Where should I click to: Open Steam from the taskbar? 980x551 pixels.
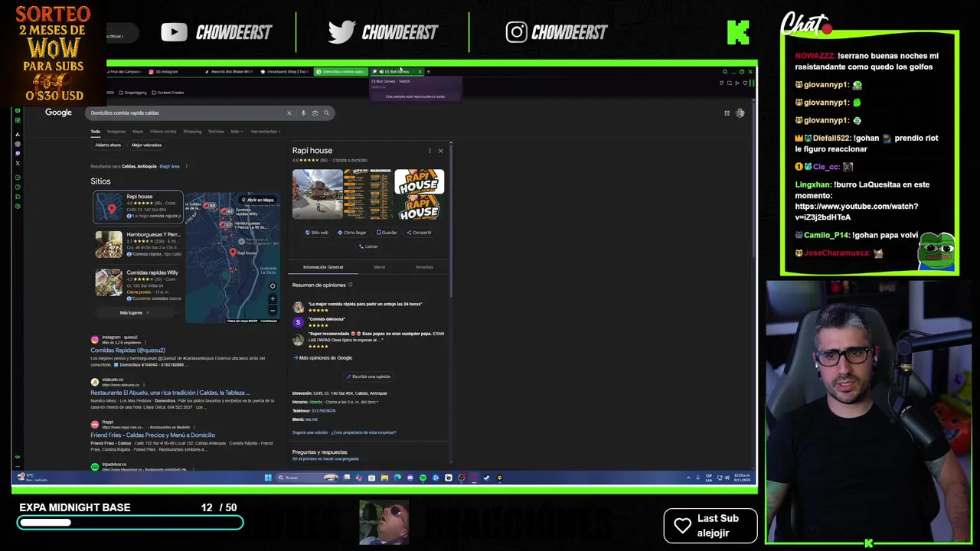(486, 478)
